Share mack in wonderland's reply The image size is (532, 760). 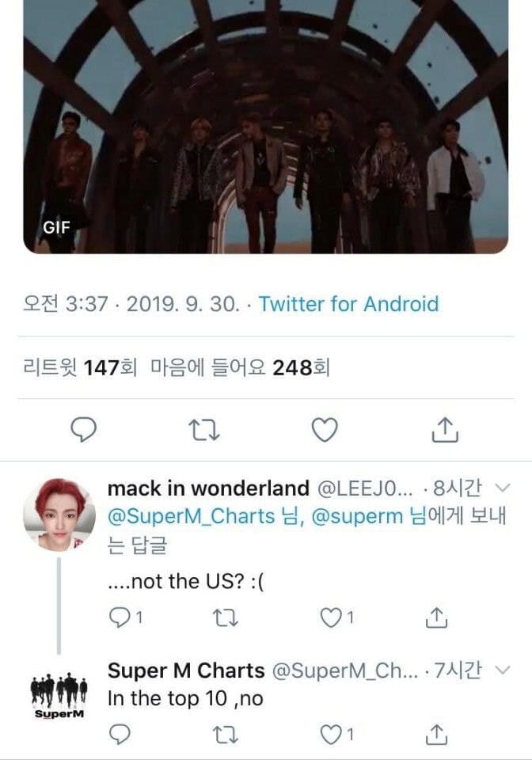(x=438, y=617)
